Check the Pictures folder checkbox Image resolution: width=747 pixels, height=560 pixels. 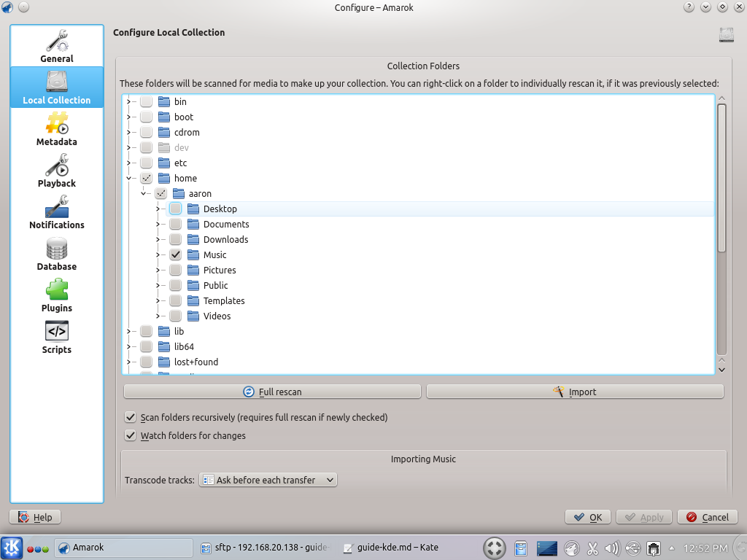point(175,270)
